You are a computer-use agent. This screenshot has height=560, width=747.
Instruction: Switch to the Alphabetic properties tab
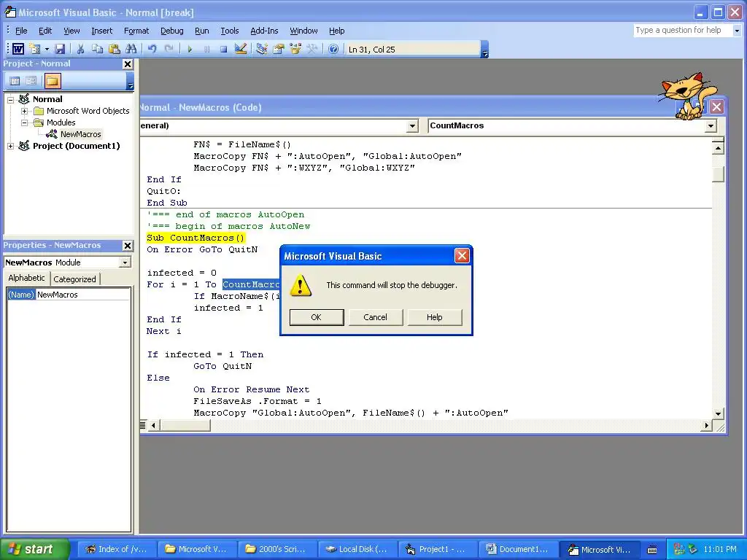(x=27, y=278)
